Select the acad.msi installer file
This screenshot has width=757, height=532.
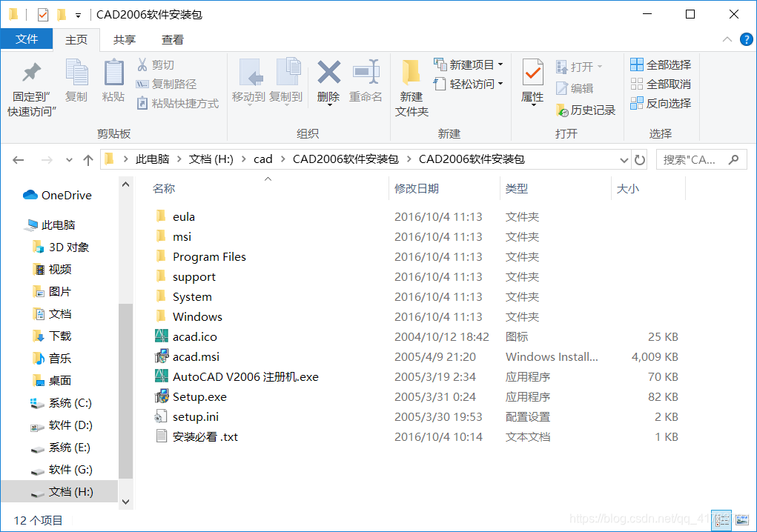(x=196, y=357)
